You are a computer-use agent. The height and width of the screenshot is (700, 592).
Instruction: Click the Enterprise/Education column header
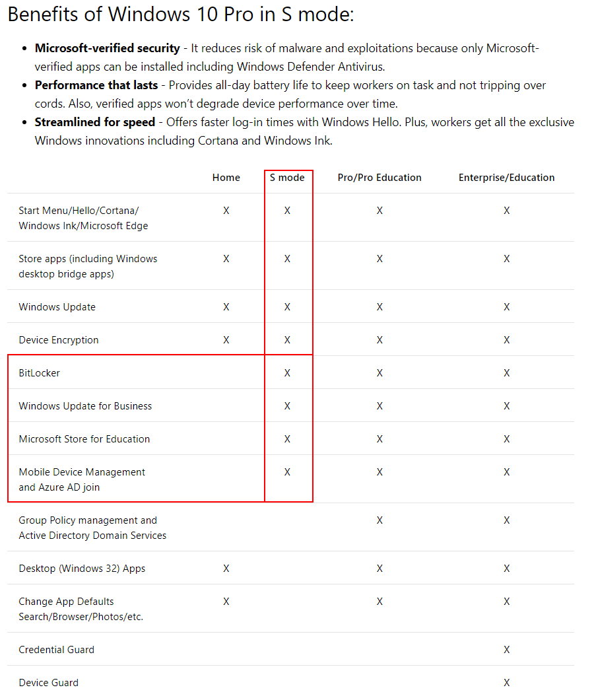tap(506, 178)
